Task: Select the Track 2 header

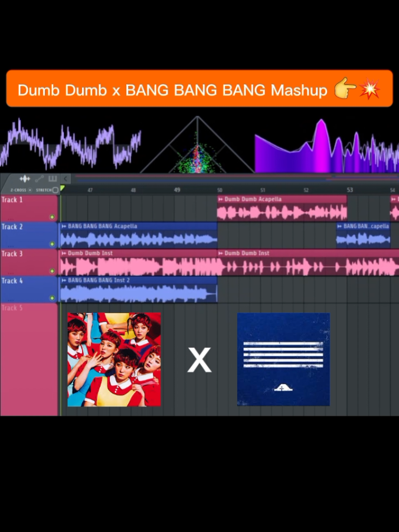Action: pos(29,235)
